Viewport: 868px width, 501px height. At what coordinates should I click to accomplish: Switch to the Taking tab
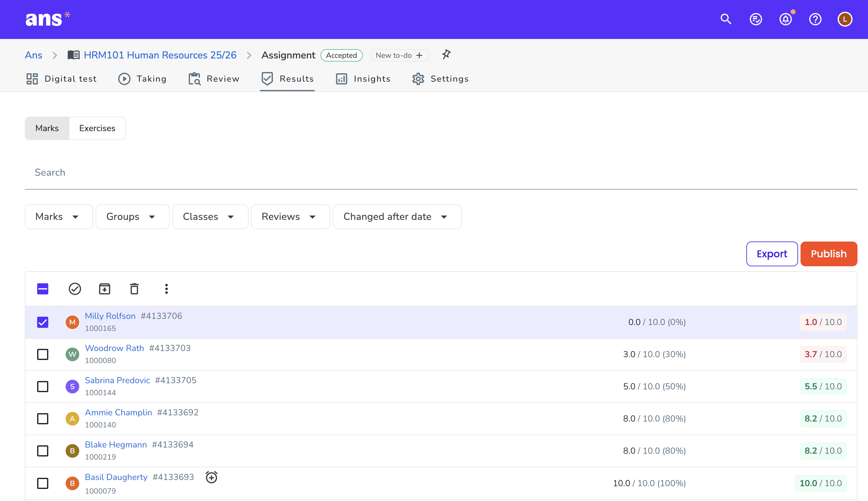pyautogui.click(x=142, y=79)
